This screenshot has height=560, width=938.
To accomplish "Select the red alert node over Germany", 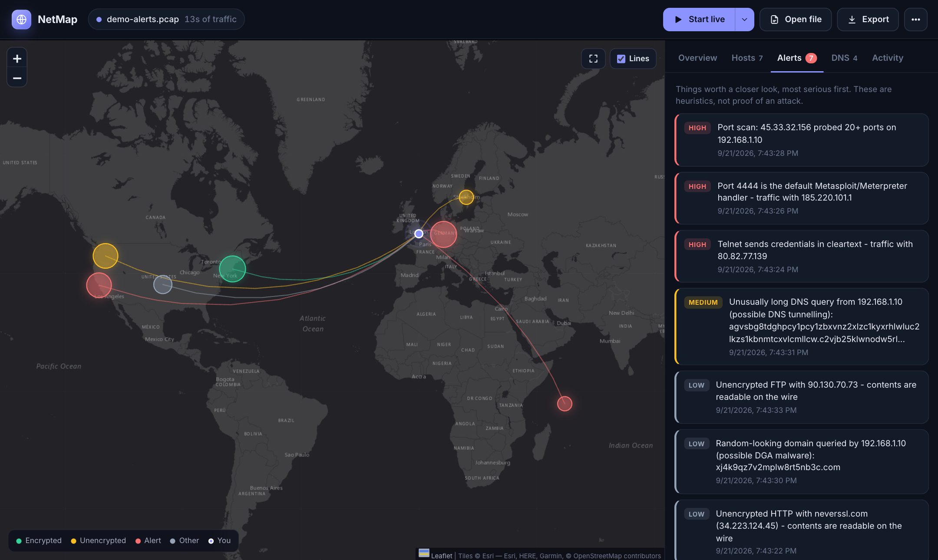I will (x=443, y=234).
